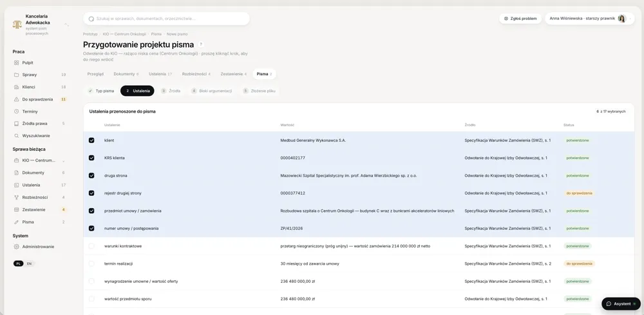The height and width of the screenshot is (315, 644).
Task: Check the warunki kontraktowe checkbox
Action: click(x=91, y=246)
